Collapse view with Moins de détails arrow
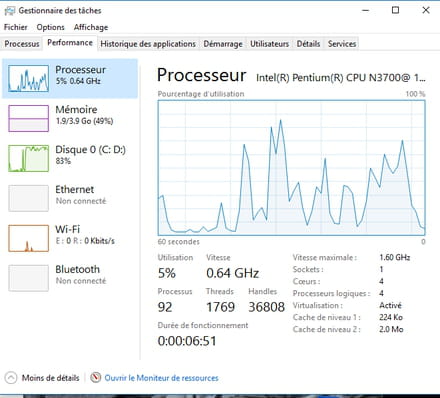This screenshot has height=398, width=440. (x=11, y=378)
